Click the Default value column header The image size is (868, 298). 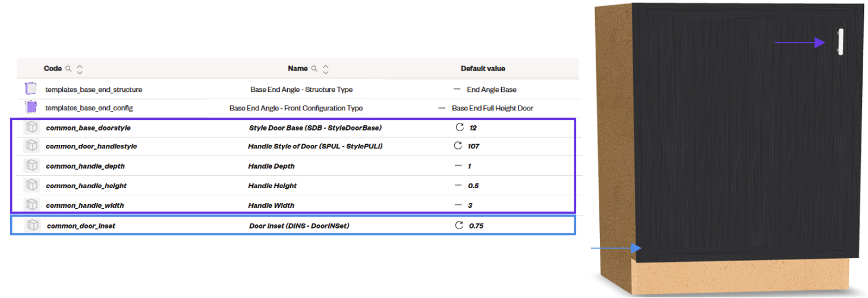click(483, 69)
